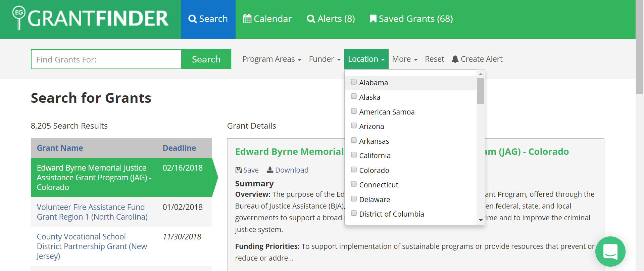Expand the Program Areas dropdown
644x271 pixels.
272,59
